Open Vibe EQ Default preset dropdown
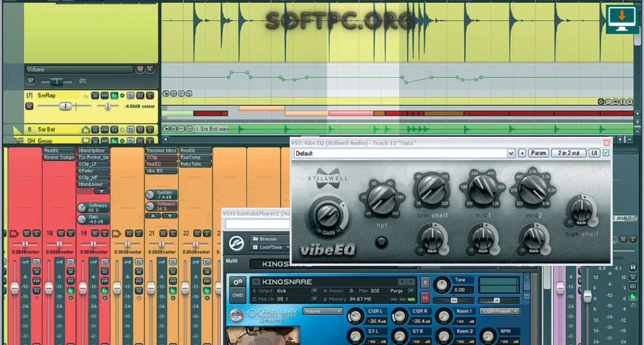 tap(511, 153)
